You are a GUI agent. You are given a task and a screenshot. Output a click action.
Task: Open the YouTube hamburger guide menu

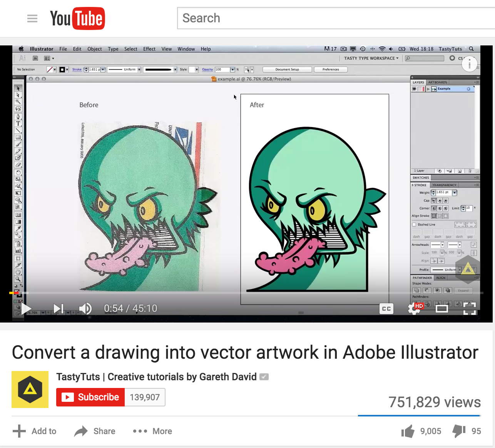coord(32,18)
